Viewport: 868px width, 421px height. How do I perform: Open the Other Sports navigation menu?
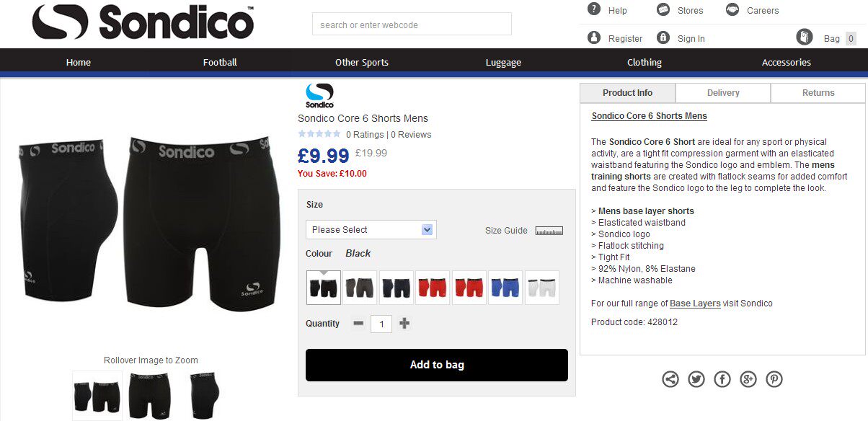pos(361,63)
